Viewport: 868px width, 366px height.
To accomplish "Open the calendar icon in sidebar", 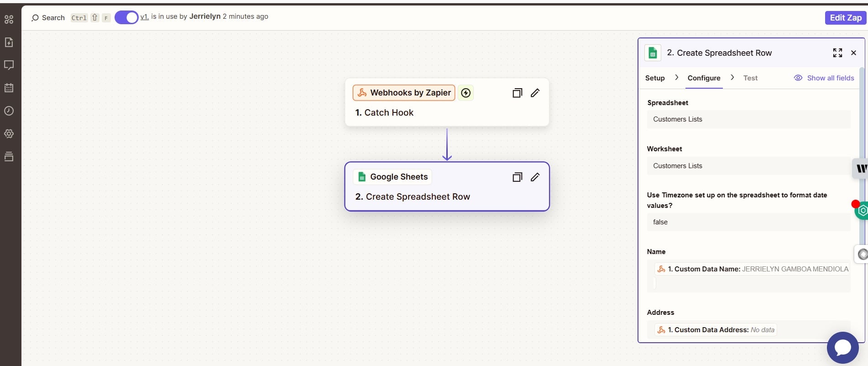I will [9, 88].
